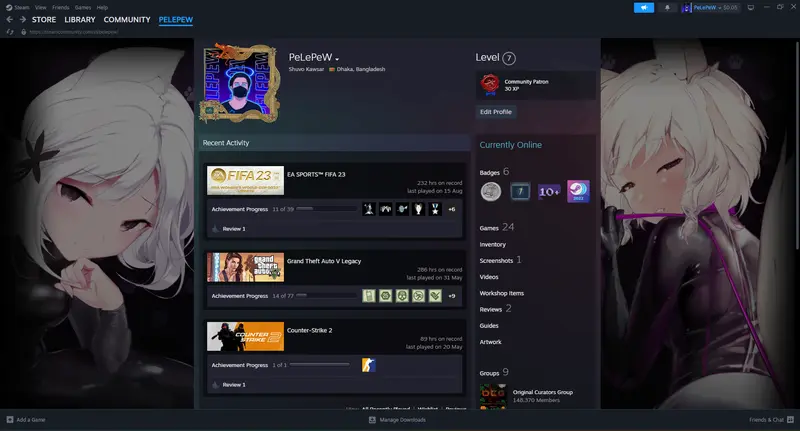Screen dimensions: 800x431
Task: Open the Grand Theft Auto V thumbnail
Action: tap(245, 267)
